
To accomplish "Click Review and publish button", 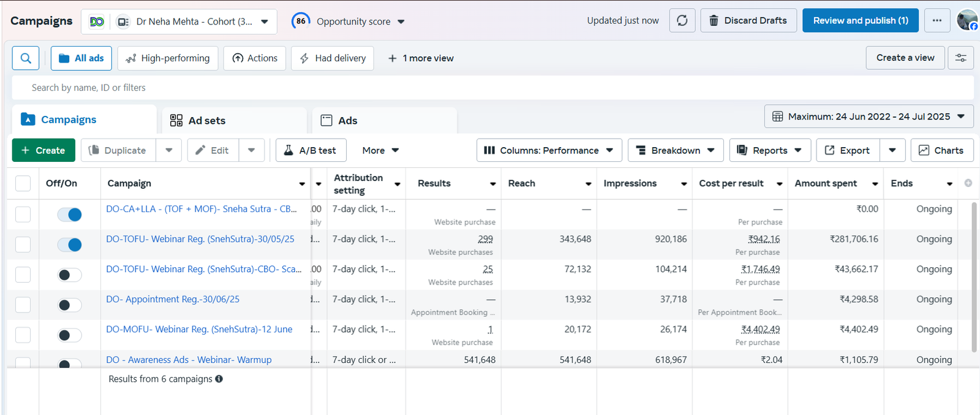I will (860, 21).
